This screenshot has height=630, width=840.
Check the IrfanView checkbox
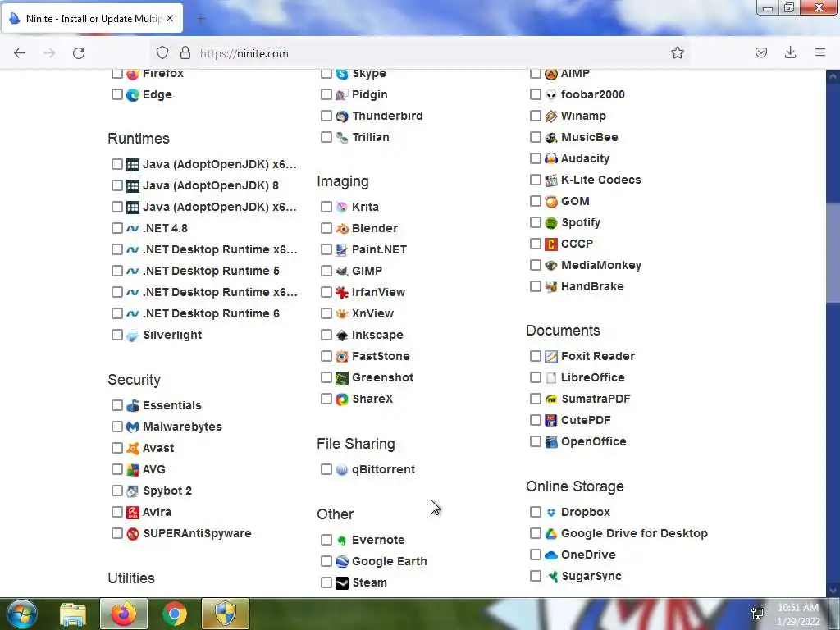[326, 292]
